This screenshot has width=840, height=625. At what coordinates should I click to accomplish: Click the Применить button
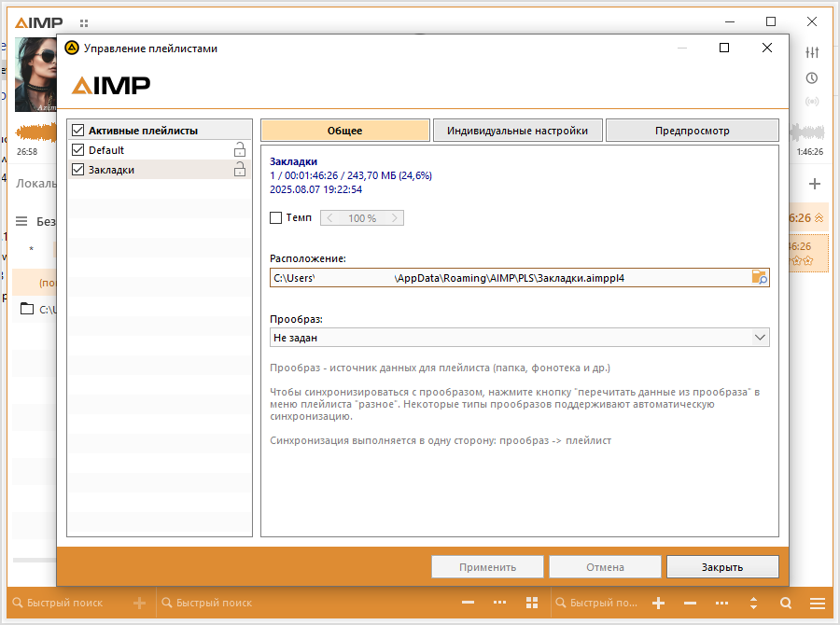pos(487,567)
